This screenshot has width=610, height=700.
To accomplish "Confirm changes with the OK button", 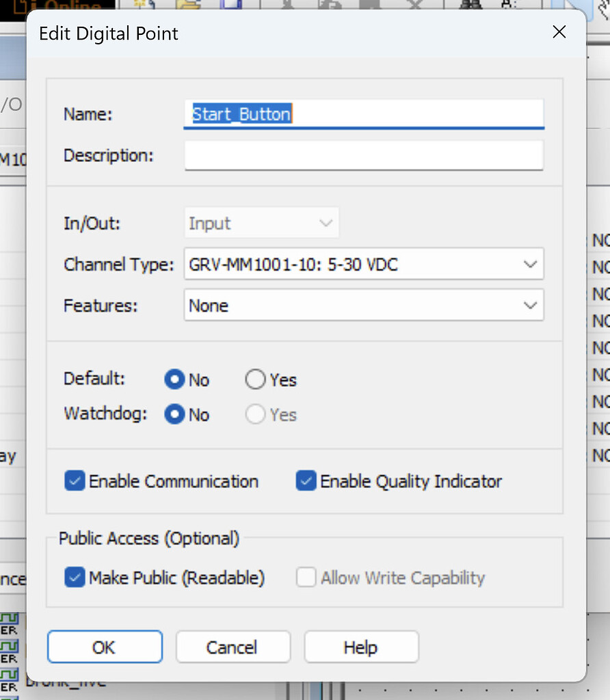I will point(105,647).
